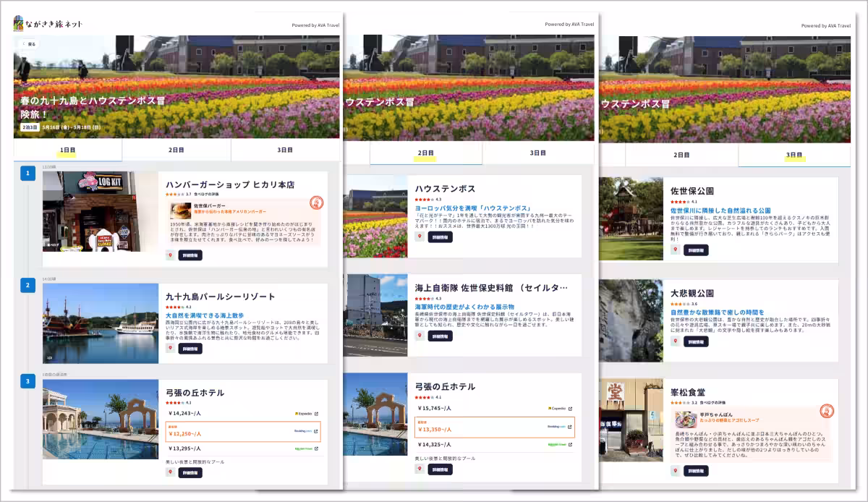The width and height of the screenshot is (868, 502).
Task: Click the highlighted 3日目 tab in the rightmost panel
Action: click(793, 155)
